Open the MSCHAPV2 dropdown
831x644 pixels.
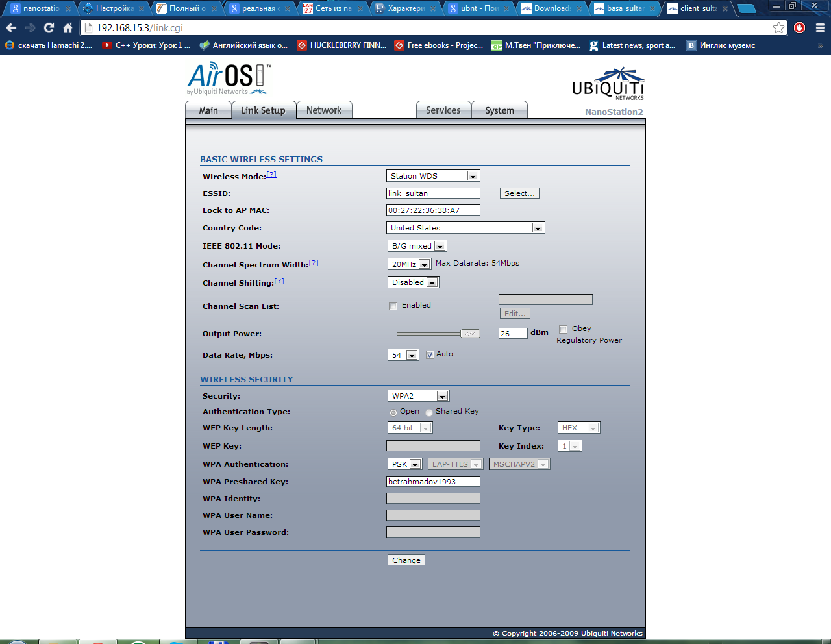pos(519,464)
